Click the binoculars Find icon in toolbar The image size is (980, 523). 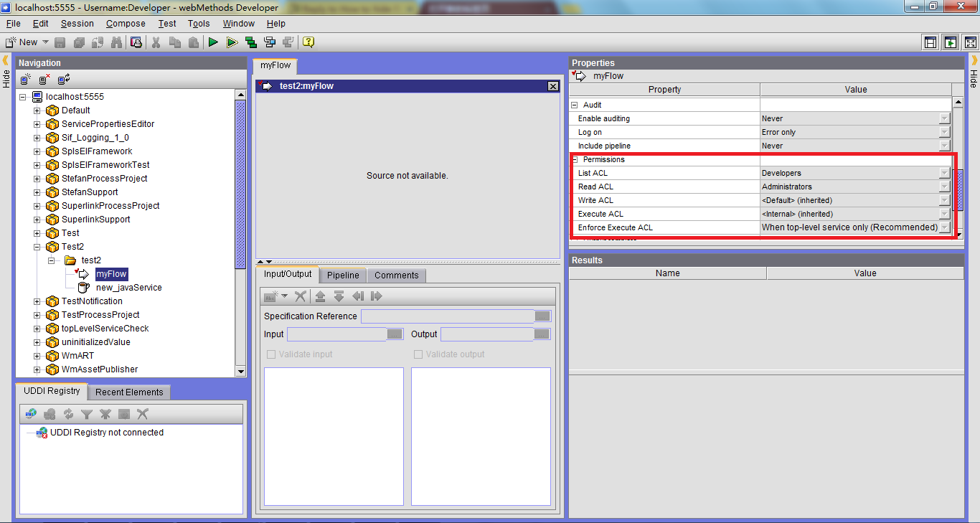pos(117,42)
